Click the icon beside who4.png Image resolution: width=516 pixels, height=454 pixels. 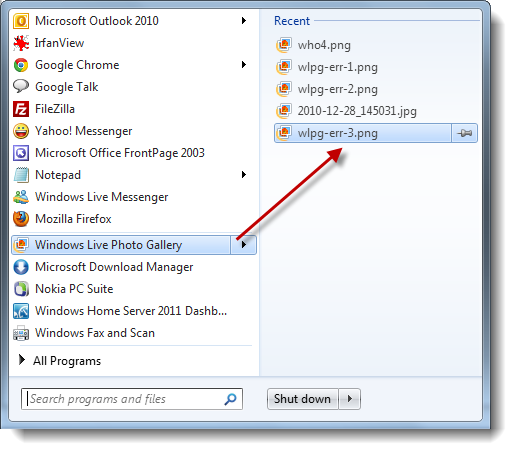pos(284,45)
